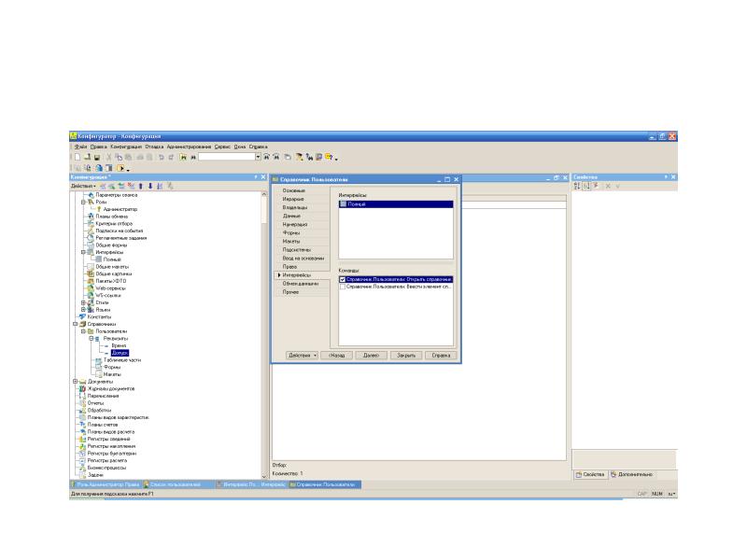Viewport: 747px width, 560px height.
Task: Switch to the Иерархия tab in dialog
Action: tap(293, 199)
